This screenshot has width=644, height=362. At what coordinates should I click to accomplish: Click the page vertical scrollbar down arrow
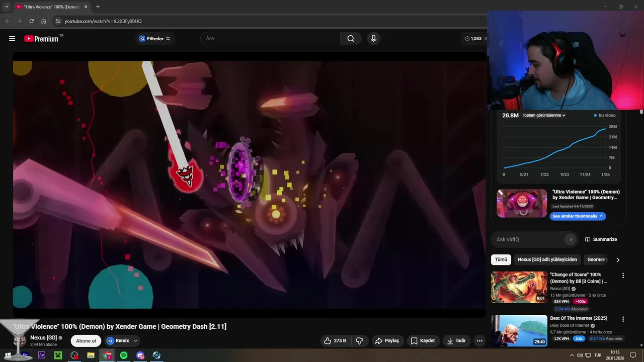641,345
